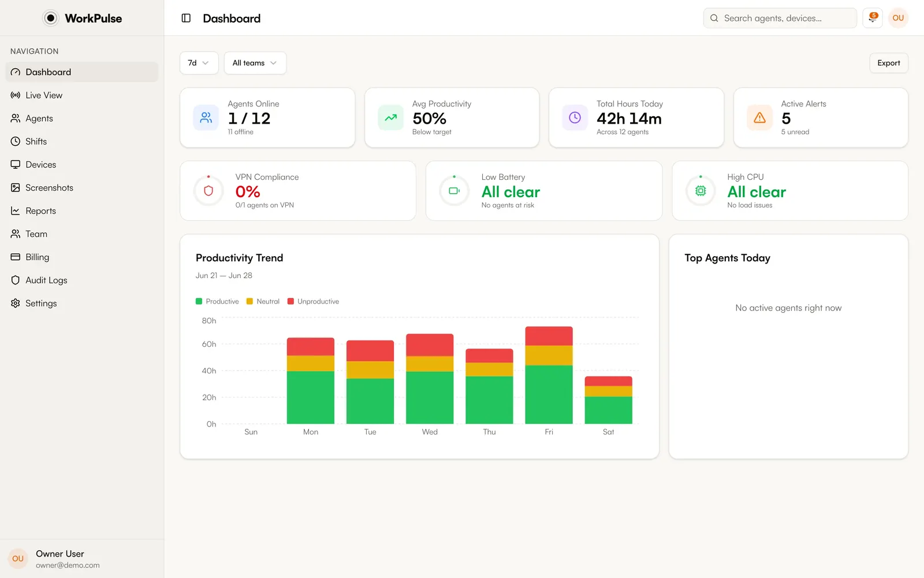Open the 7d time range dropdown
924x578 pixels.
[199, 63]
